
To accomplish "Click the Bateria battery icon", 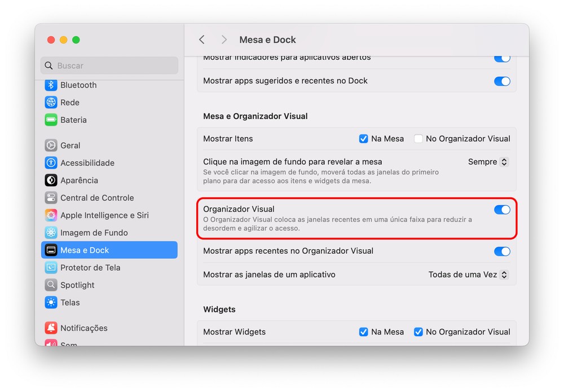I will pyautogui.click(x=51, y=120).
